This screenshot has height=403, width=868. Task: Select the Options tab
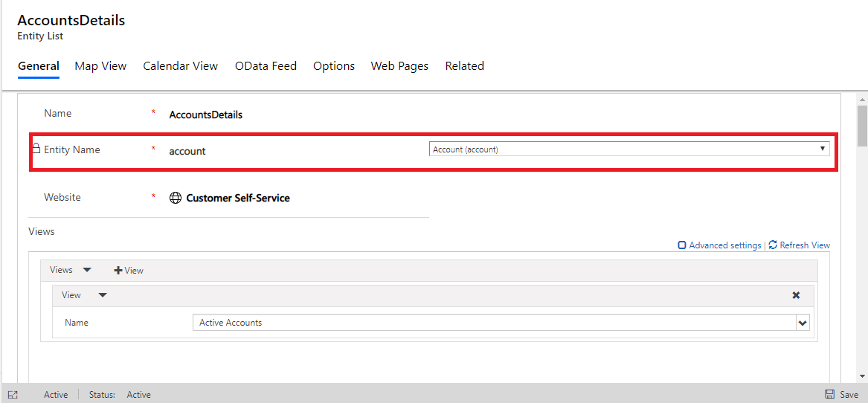[x=333, y=66]
